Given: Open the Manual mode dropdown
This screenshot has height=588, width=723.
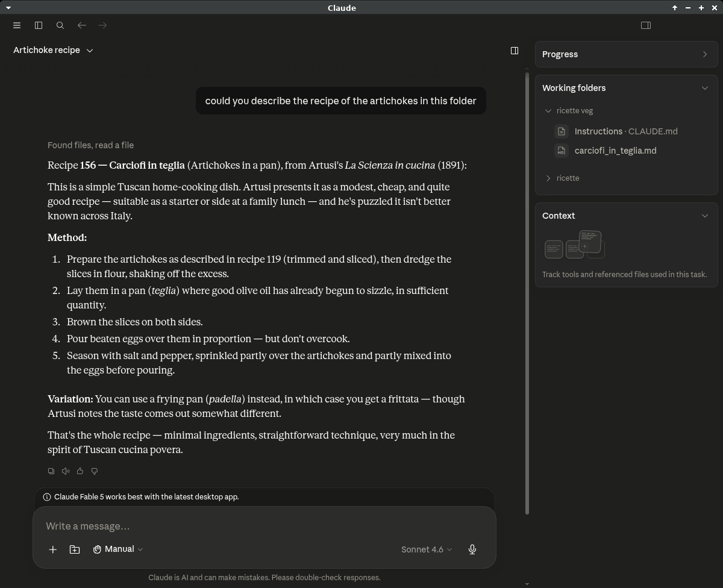Looking at the screenshot, I should click(x=118, y=549).
